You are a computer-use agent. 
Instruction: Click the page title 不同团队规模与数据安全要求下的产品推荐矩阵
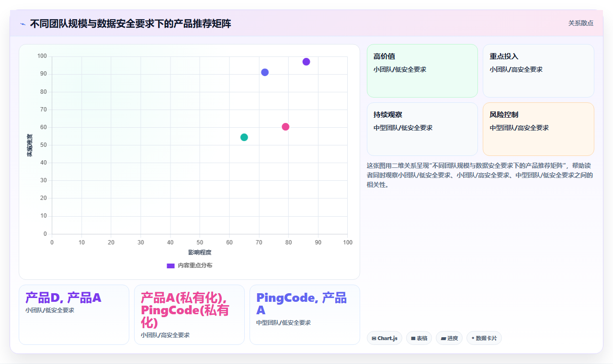(130, 23)
